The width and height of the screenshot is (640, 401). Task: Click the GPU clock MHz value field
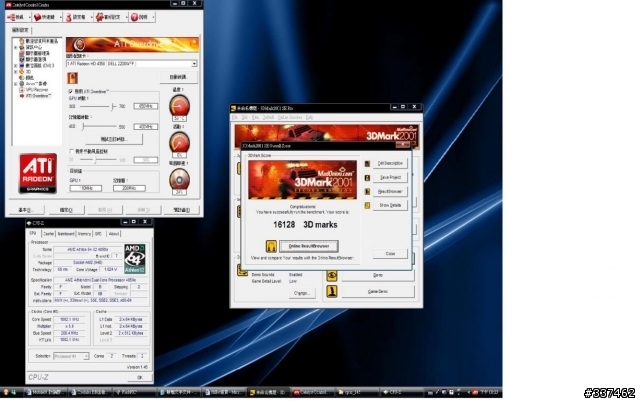pos(146,106)
